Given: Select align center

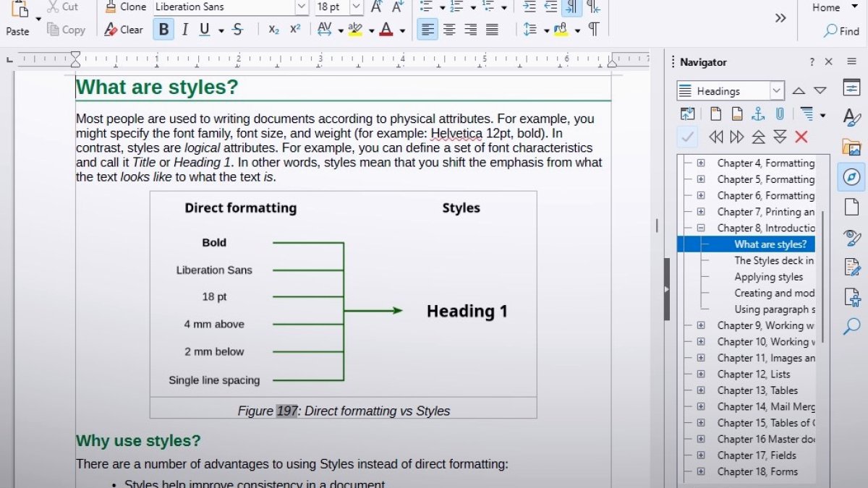Looking at the screenshot, I should pyautogui.click(x=449, y=30).
